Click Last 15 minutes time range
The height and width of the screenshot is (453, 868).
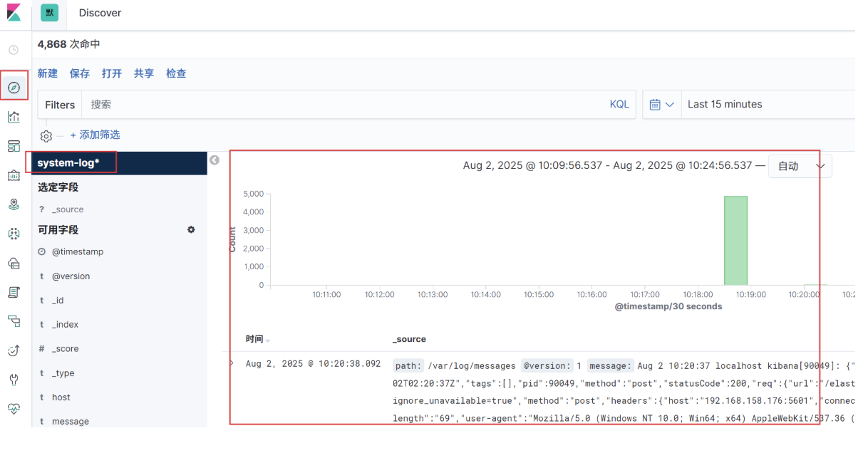[725, 104]
